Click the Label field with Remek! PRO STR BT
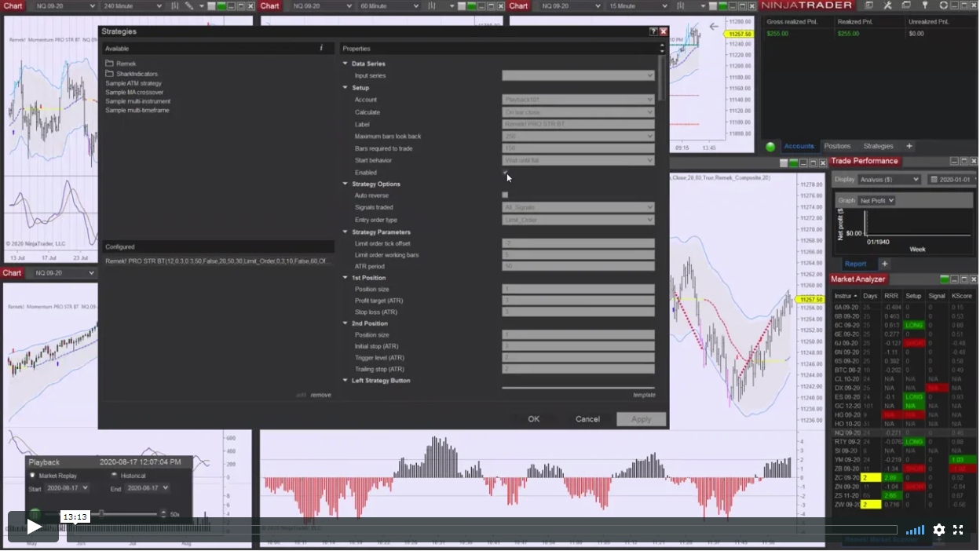Image resolution: width=980 pixels, height=551 pixels. click(578, 124)
